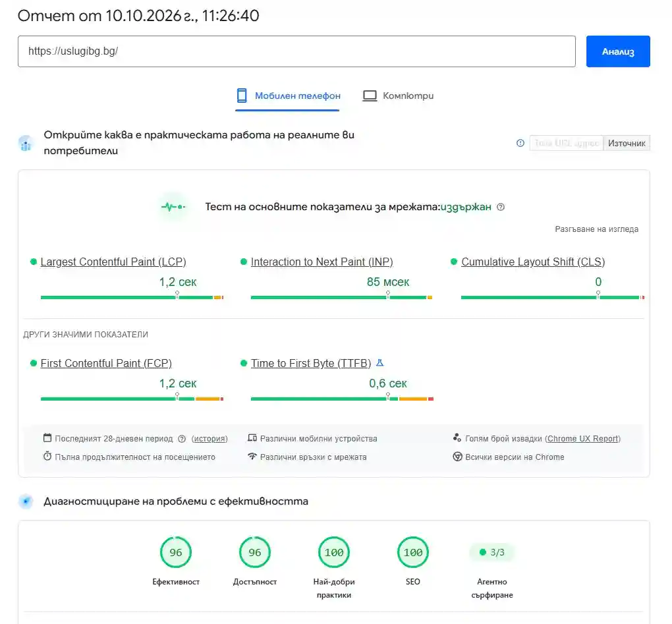
Task: Open Largest Contentful Paint (LCP) link
Action: point(113,262)
